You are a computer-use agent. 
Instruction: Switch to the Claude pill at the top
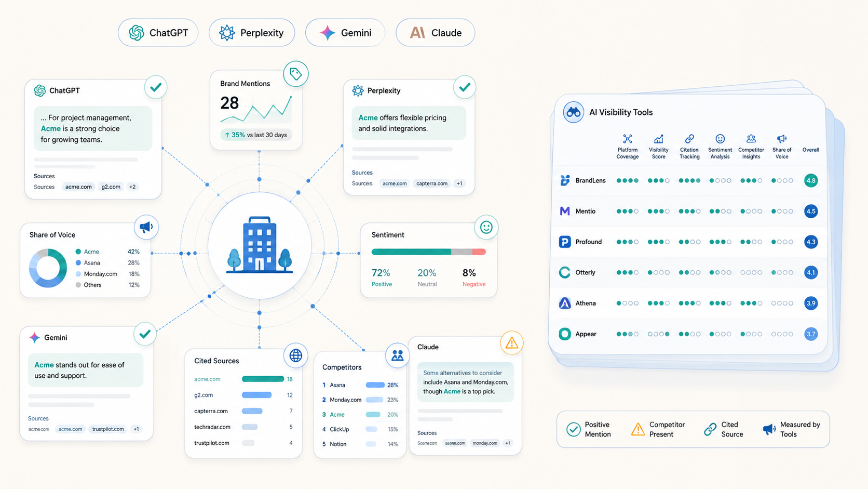click(436, 33)
